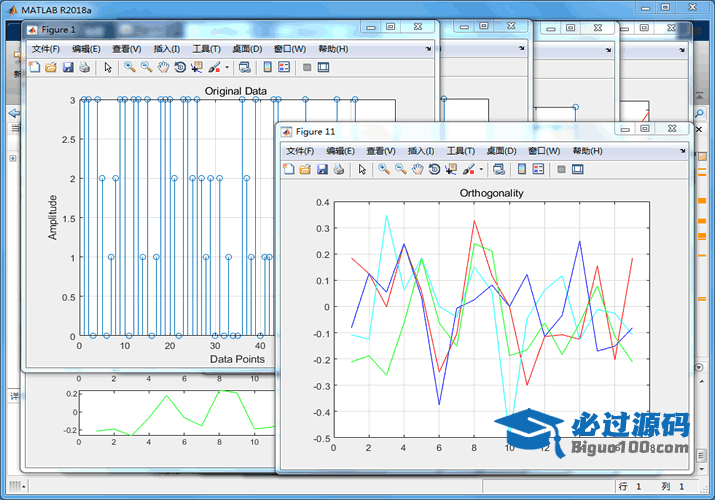Image resolution: width=715 pixels, height=500 pixels.
Task: Open 文件(F) menu in Figure 1
Action: click(x=46, y=49)
